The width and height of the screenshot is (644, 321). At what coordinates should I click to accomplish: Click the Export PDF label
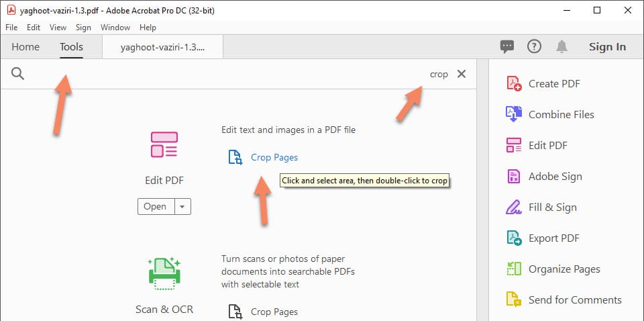[554, 238]
